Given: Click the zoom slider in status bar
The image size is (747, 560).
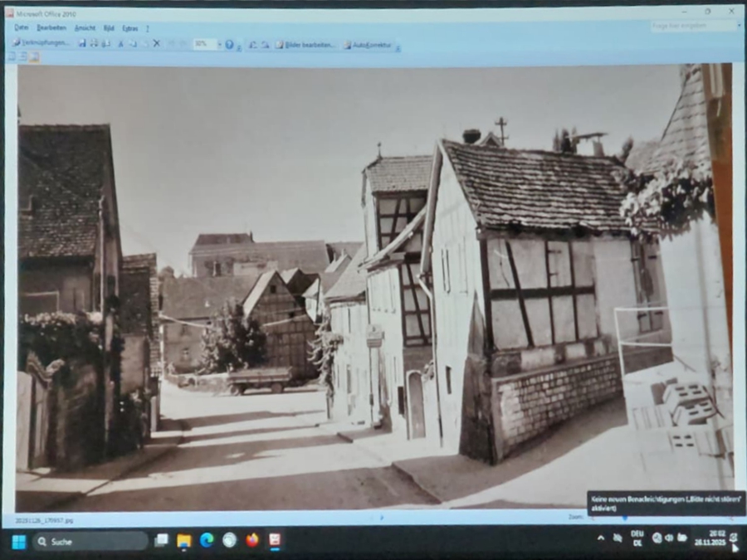Looking at the screenshot, I should 624,517.
